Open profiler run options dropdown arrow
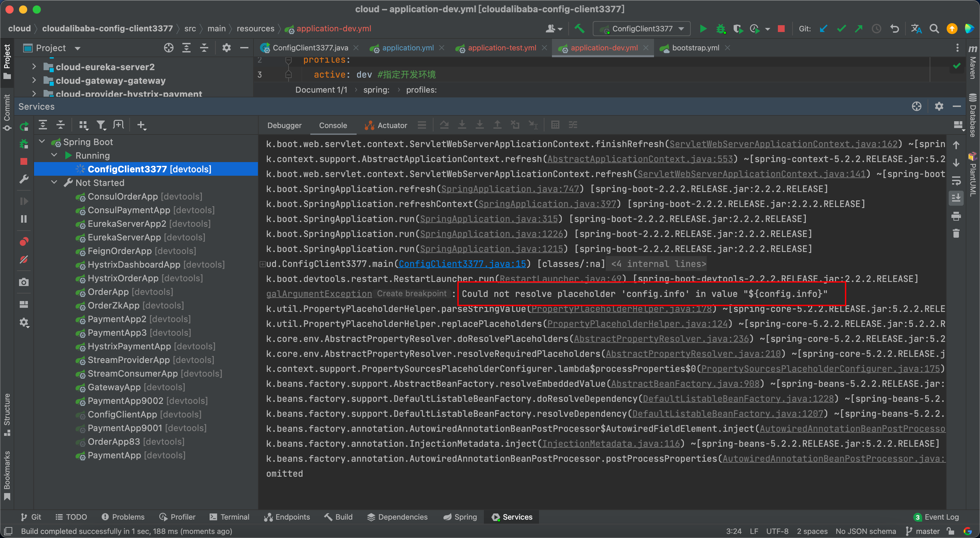Image resolution: width=980 pixels, height=538 pixels. tap(767, 29)
